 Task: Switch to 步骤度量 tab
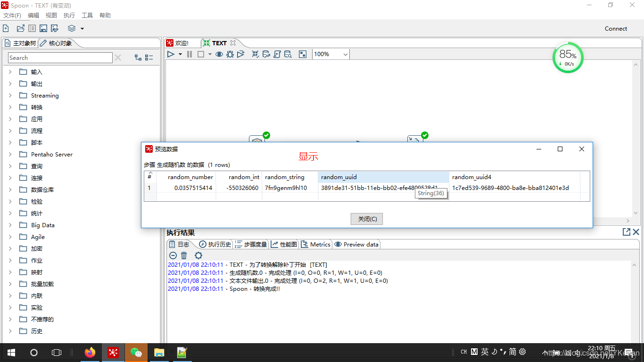(x=251, y=244)
